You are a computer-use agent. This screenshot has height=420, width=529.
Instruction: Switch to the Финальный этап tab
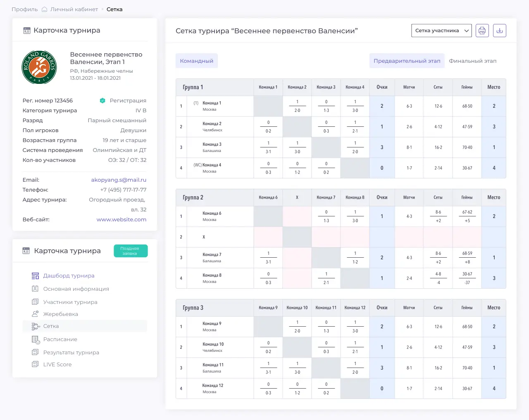point(473,61)
